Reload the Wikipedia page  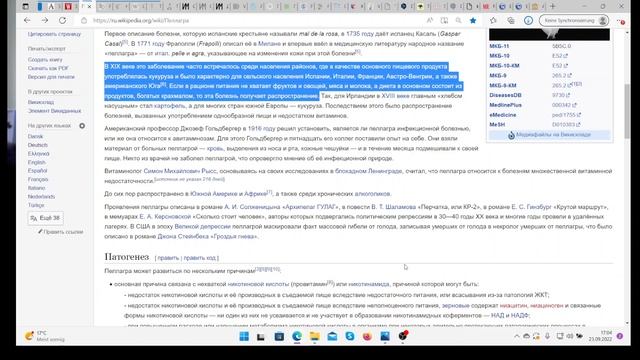(x=62, y=20)
